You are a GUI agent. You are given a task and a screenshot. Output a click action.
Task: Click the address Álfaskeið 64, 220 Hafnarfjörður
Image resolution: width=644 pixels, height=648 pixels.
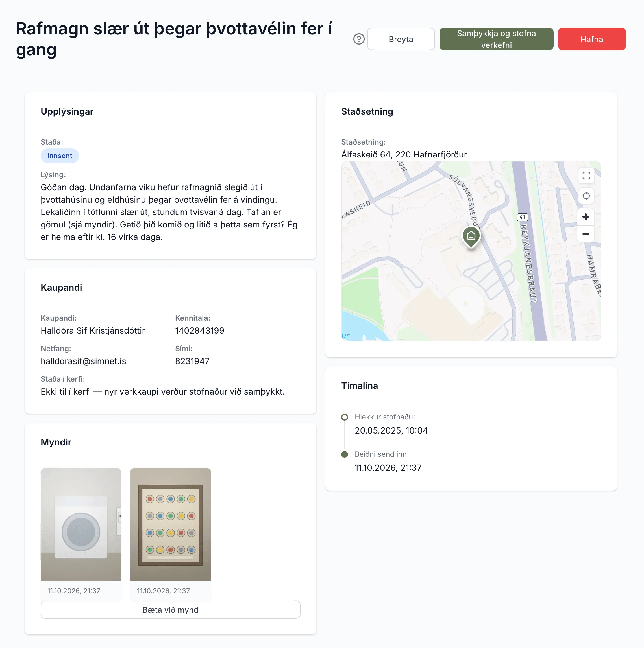pyautogui.click(x=404, y=155)
